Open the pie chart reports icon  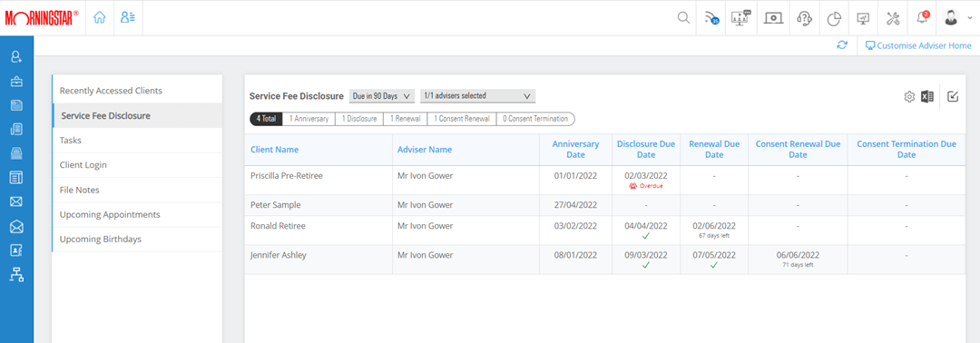point(834,19)
